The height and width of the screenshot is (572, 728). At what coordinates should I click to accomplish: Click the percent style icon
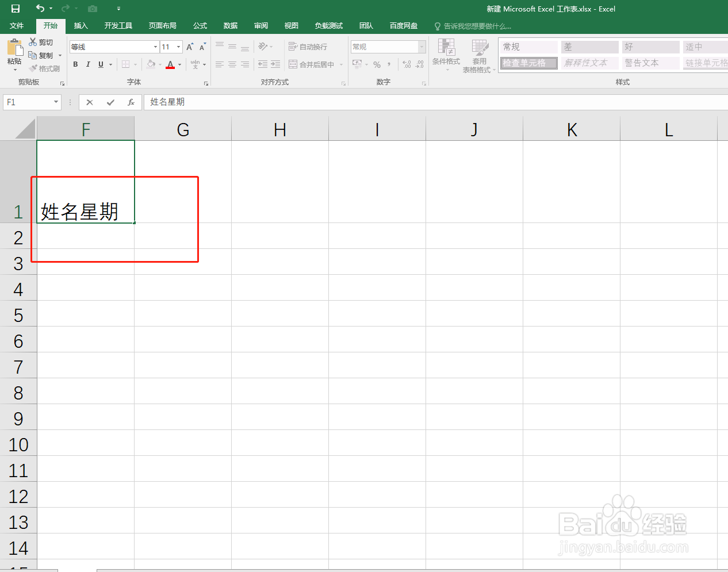tap(377, 64)
